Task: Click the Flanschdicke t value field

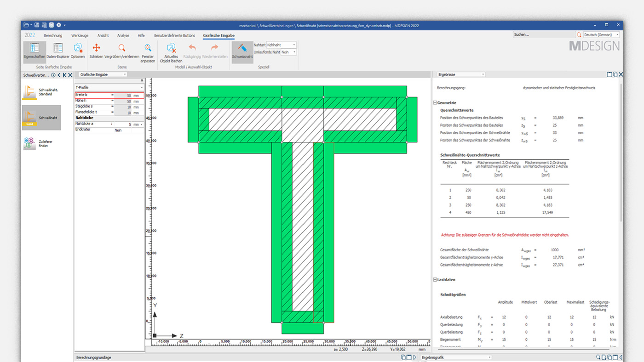Action: (x=123, y=113)
